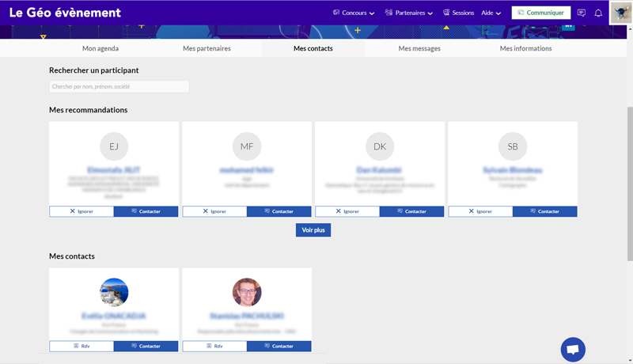Open Evélia Gnacadja's profile photo
The width and height of the screenshot is (633, 364).
click(114, 292)
